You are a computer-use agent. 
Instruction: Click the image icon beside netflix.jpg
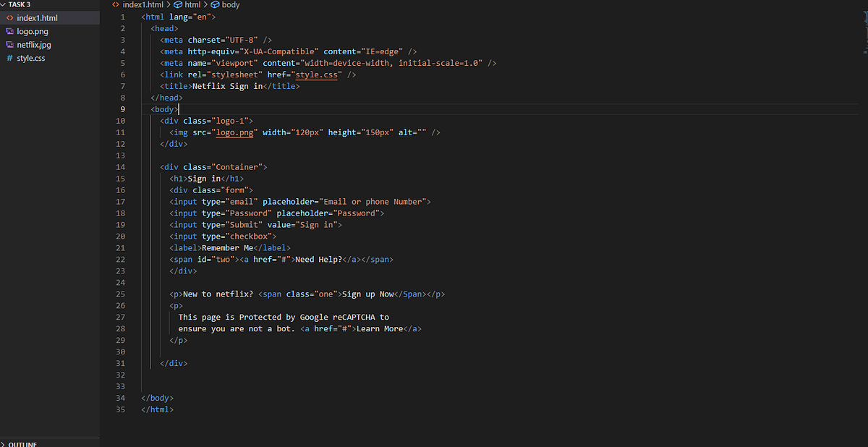coord(9,45)
